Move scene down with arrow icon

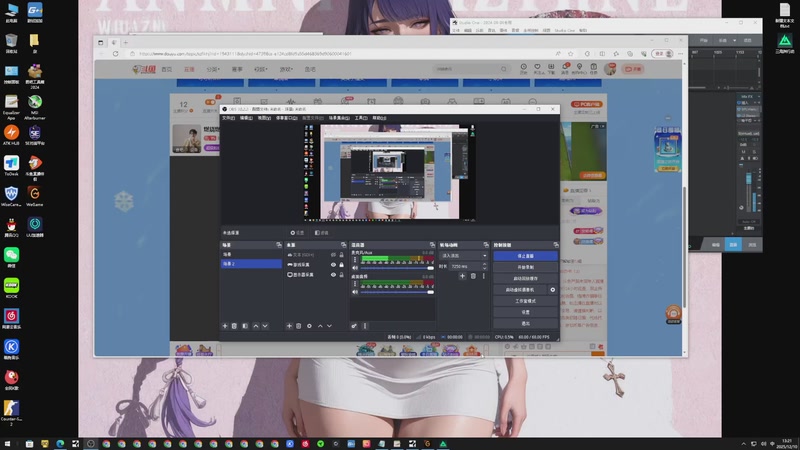point(265,326)
